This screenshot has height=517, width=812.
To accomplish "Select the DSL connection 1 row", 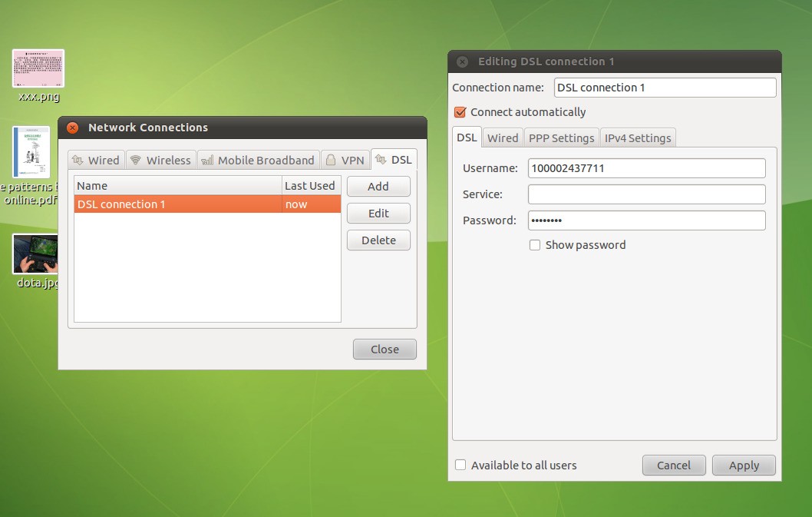I will pos(178,204).
